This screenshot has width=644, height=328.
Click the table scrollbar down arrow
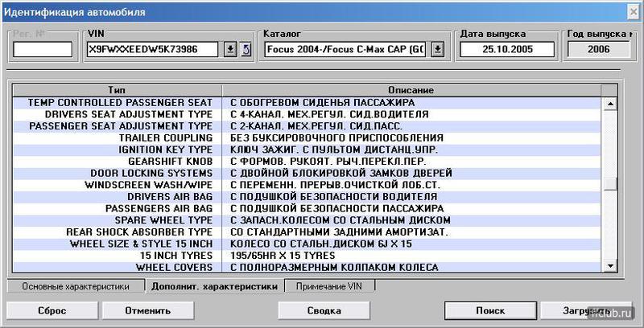[x=611, y=265]
